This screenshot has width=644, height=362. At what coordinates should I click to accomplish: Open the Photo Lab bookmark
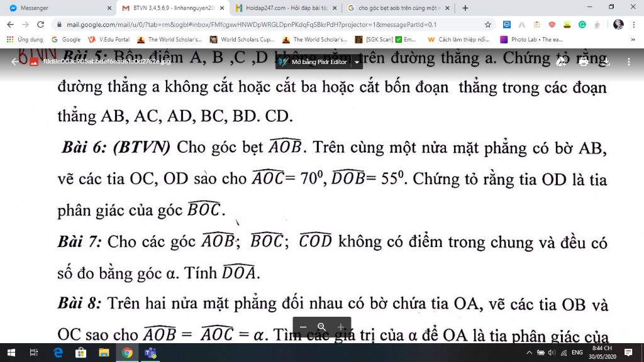531,40
